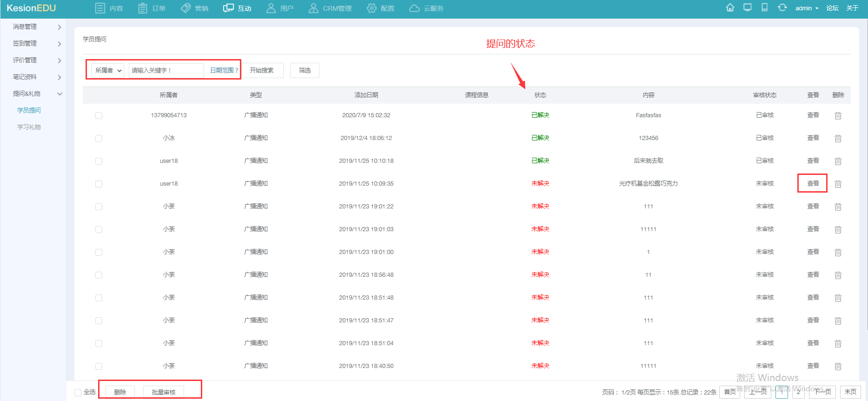Click the desktop monitor icon in header

pos(748,8)
